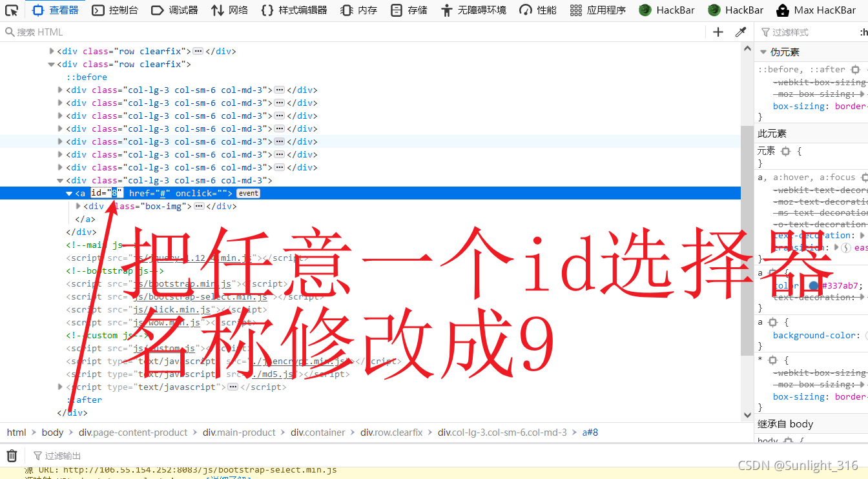Open the 样式编辑器 tab
The height and width of the screenshot is (479, 868).
point(294,10)
